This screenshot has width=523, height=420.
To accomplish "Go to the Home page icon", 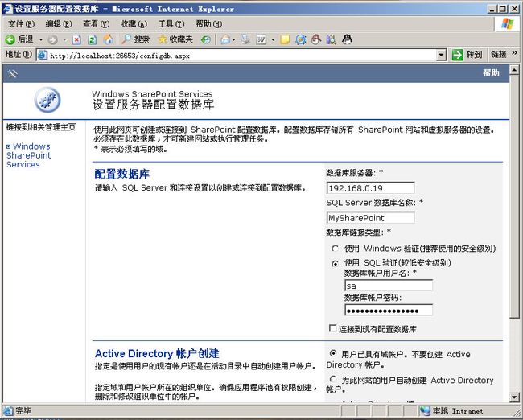I will coord(108,39).
